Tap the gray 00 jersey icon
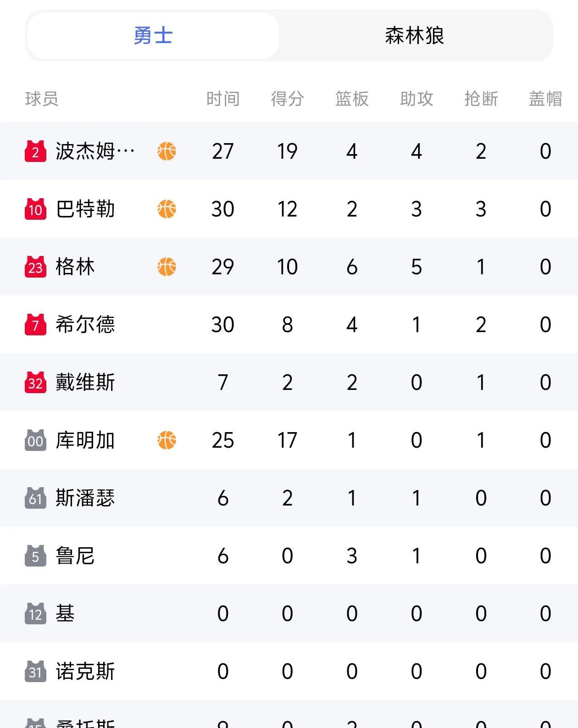Image resolution: width=578 pixels, height=728 pixels. click(35, 440)
